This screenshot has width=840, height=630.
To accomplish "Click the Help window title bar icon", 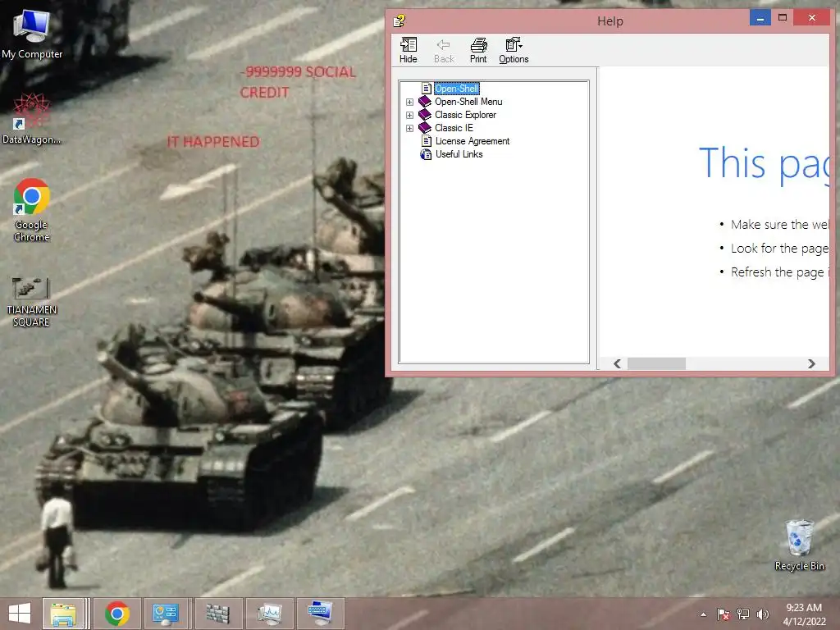I will 399,21.
